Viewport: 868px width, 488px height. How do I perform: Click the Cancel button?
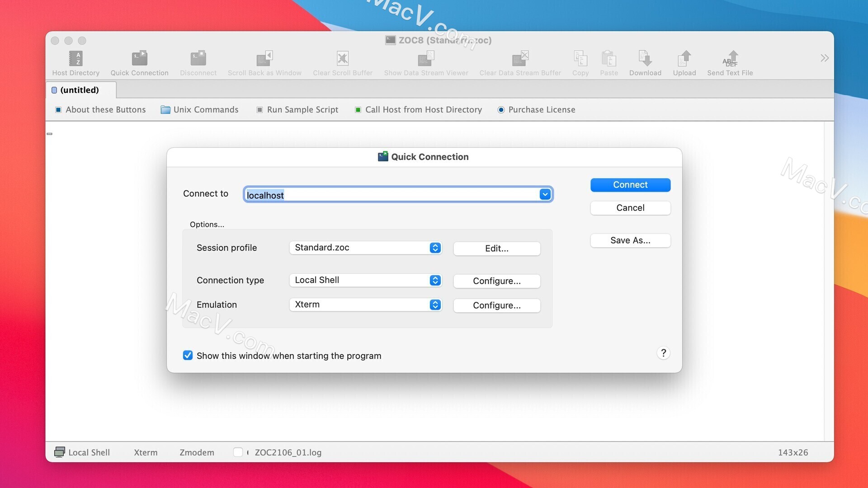click(630, 208)
